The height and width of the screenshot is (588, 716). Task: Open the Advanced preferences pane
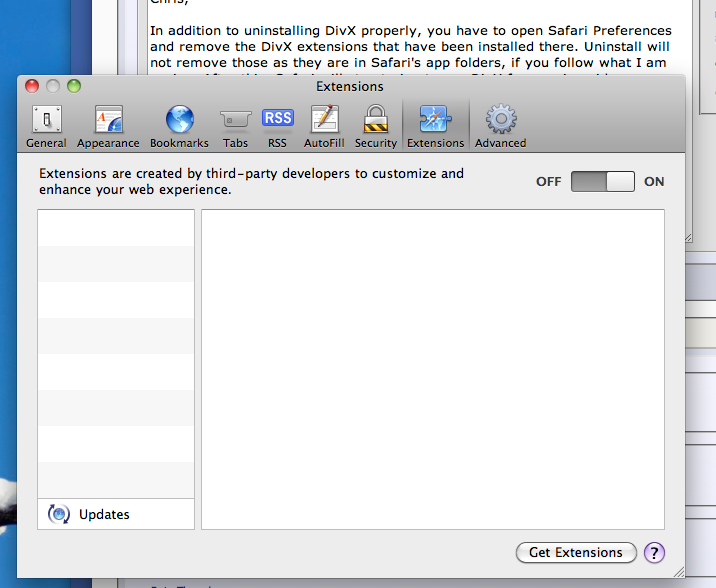click(x=500, y=126)
